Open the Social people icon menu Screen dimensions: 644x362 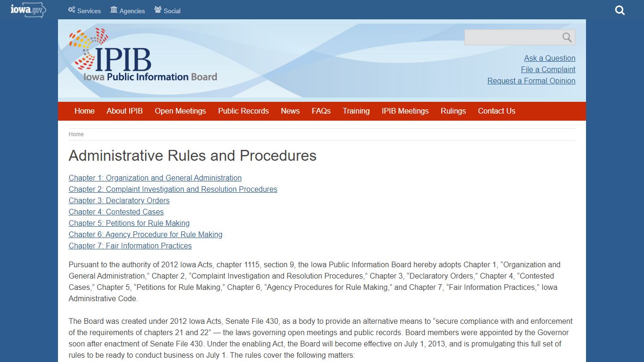pos(167,10)
